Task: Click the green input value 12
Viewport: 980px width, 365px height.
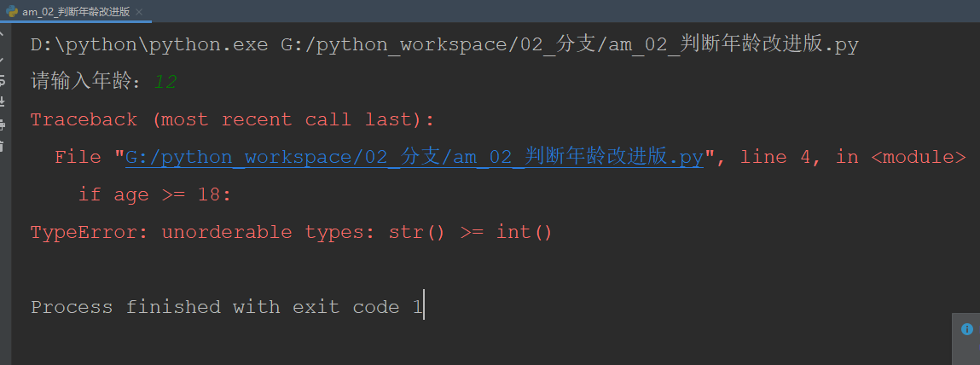Action: [166, 82]
